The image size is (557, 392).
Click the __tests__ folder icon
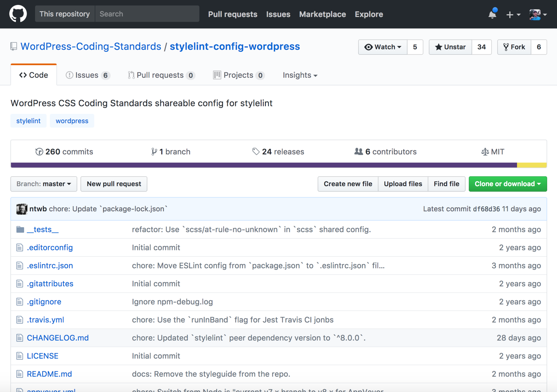pos(20,229)
